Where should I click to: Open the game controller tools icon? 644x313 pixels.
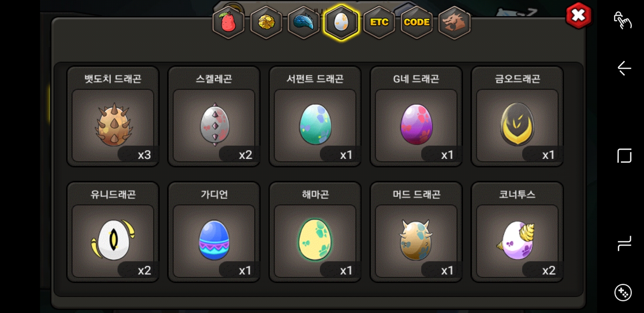(x=623, y=292)
